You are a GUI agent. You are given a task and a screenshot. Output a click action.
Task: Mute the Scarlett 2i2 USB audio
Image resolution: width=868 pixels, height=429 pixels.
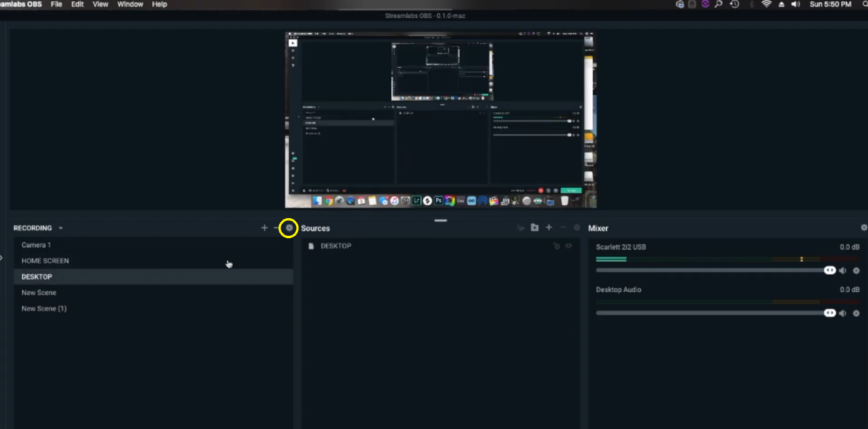coord(843,270)
